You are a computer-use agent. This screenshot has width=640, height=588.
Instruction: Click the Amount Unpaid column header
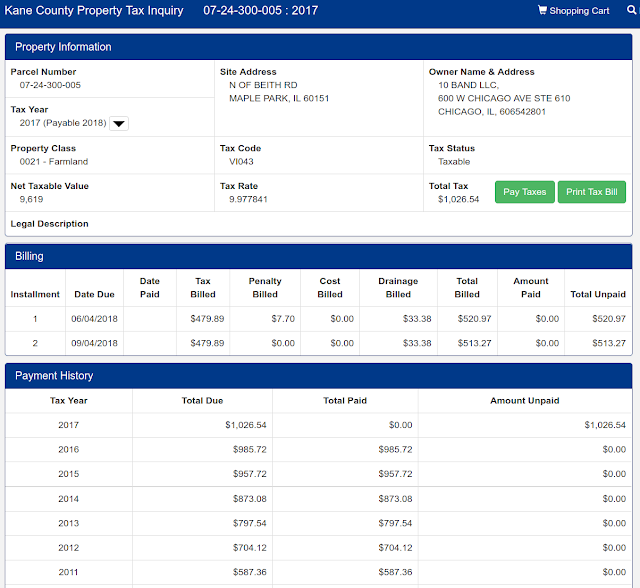point(524,401)
